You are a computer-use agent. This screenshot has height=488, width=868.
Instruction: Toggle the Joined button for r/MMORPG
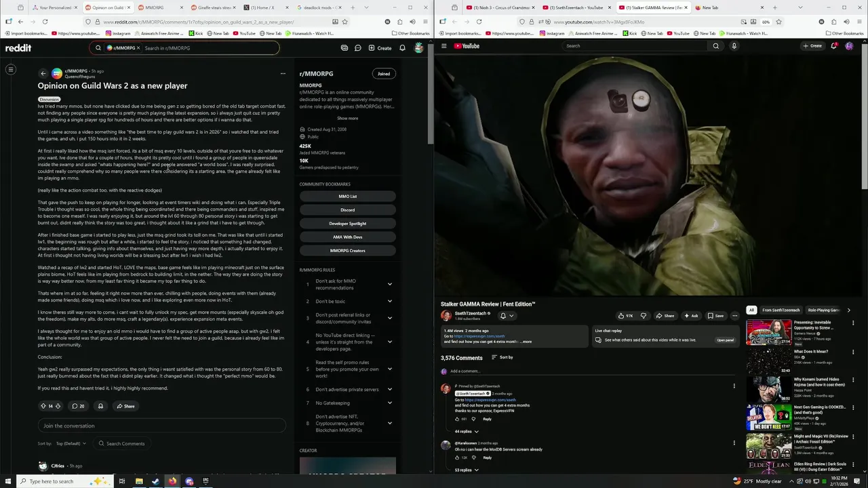click(384, 73)
